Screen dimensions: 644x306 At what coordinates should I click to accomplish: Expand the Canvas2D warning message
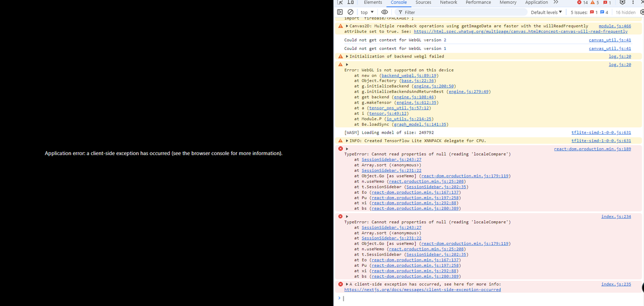coord(347,26)
